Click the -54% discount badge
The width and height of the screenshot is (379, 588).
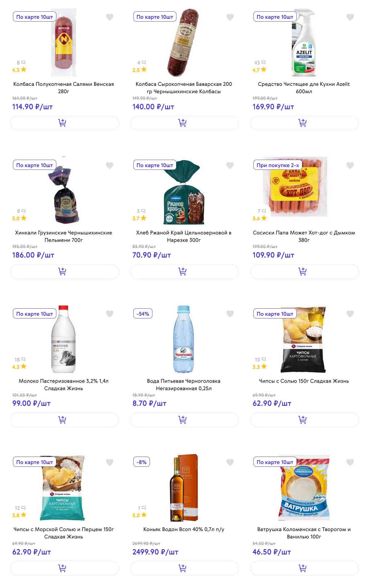point(143,314)
